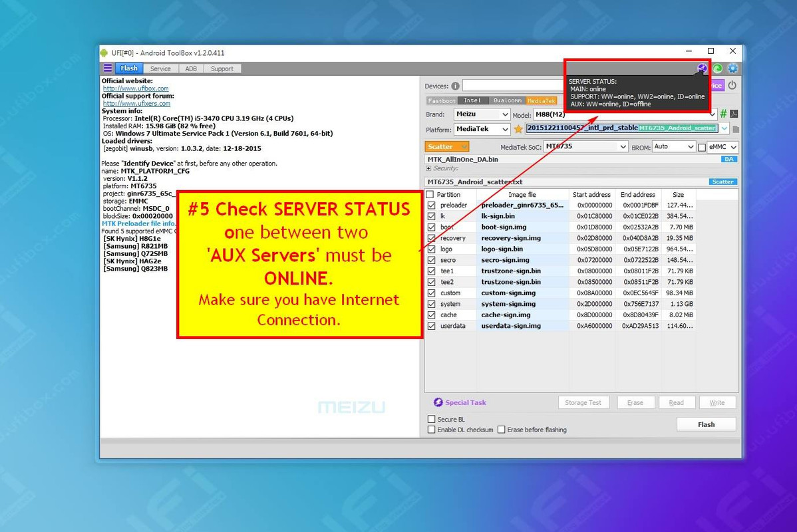
Task: Click the green refresh update icon
Action: click(718, 68)
